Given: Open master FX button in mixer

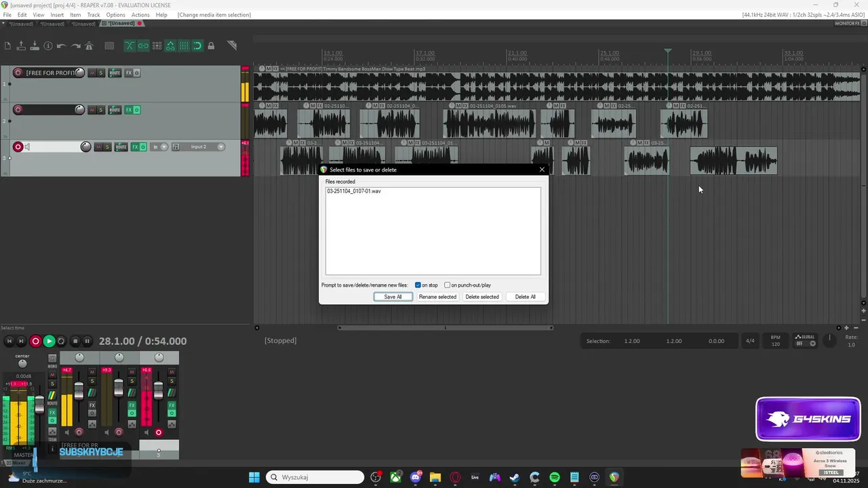Looking at the screenshot, I should pos(52,412).
